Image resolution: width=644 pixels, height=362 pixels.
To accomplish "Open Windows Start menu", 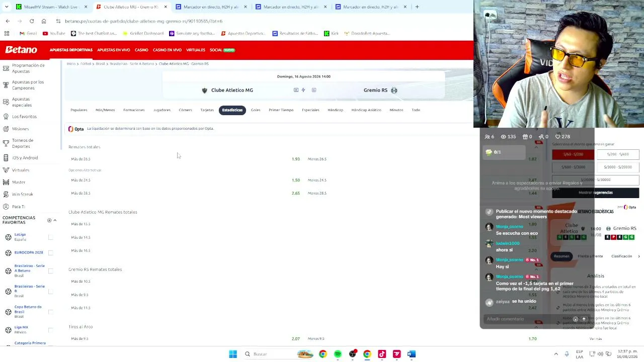I will (233, 354).
